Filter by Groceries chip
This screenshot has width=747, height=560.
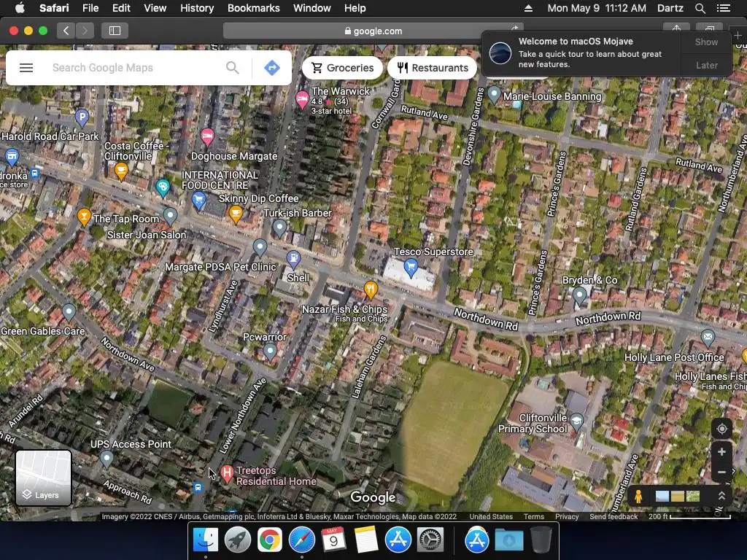342,68
